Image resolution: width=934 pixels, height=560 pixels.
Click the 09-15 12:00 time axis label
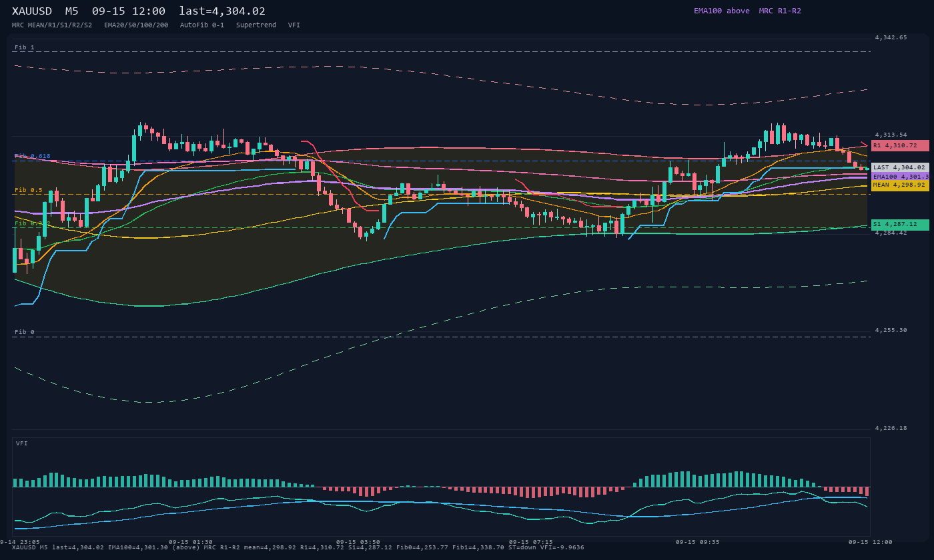coord(870,542)
